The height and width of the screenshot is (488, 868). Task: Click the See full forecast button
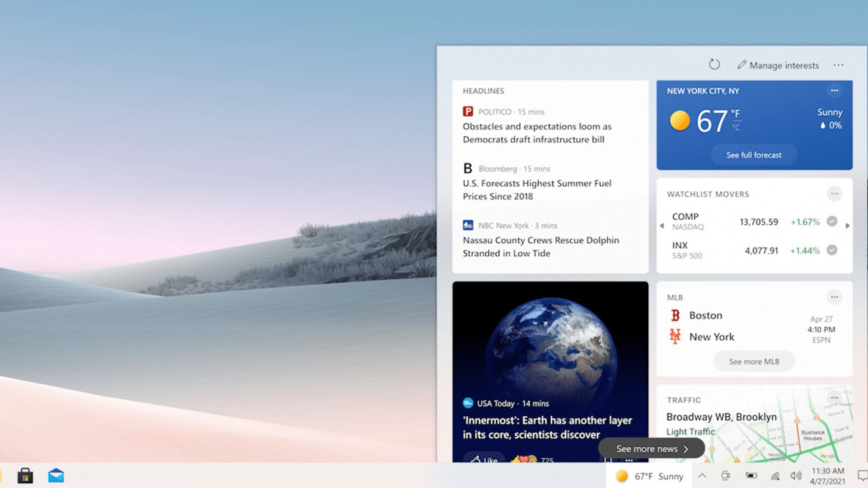753,155
